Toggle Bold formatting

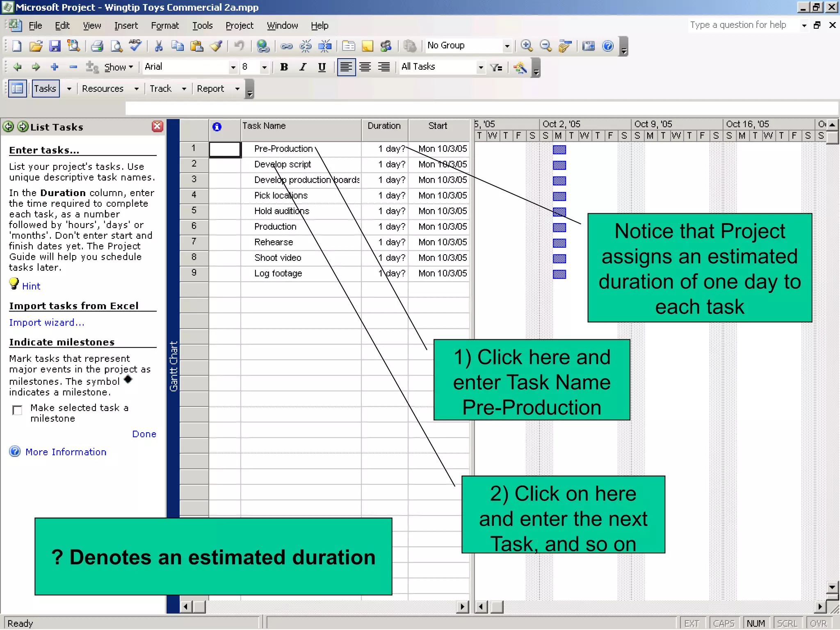(x=284, y=67)
